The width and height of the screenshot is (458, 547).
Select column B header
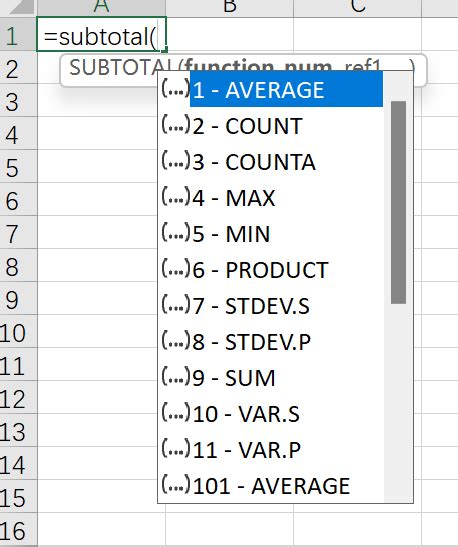(x=230, y=7)
